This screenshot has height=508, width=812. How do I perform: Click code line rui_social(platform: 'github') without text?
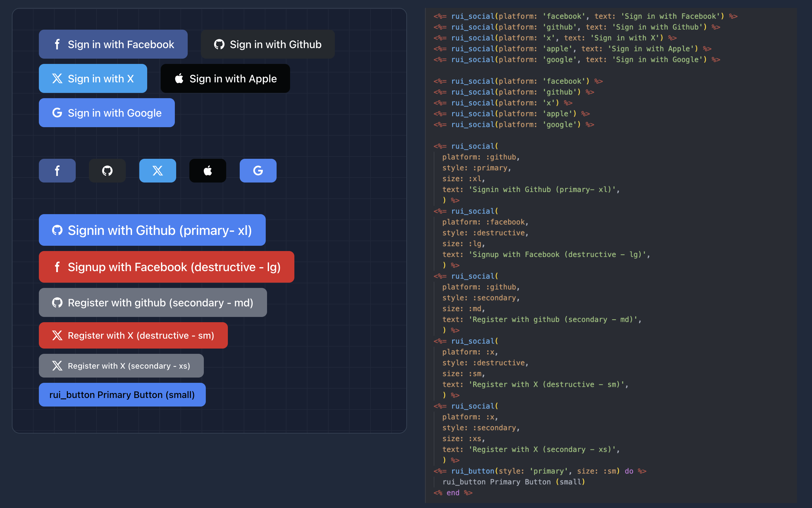514,92
